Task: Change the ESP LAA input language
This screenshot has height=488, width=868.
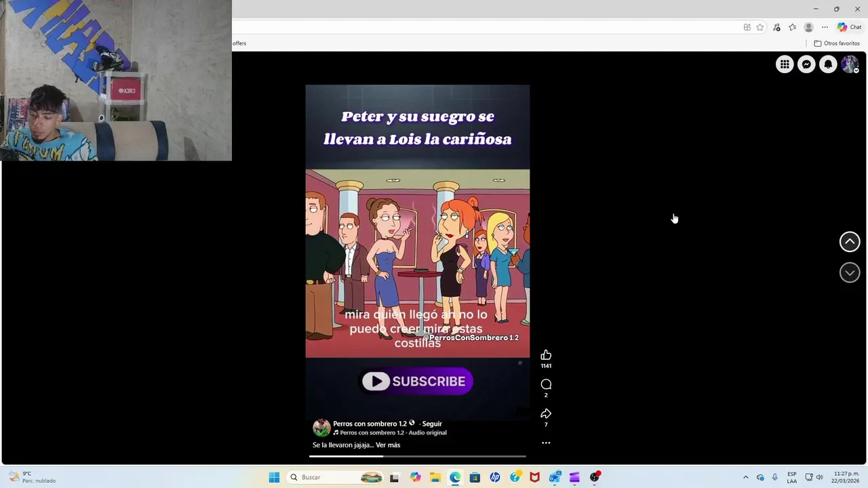Action: point(792,477)
